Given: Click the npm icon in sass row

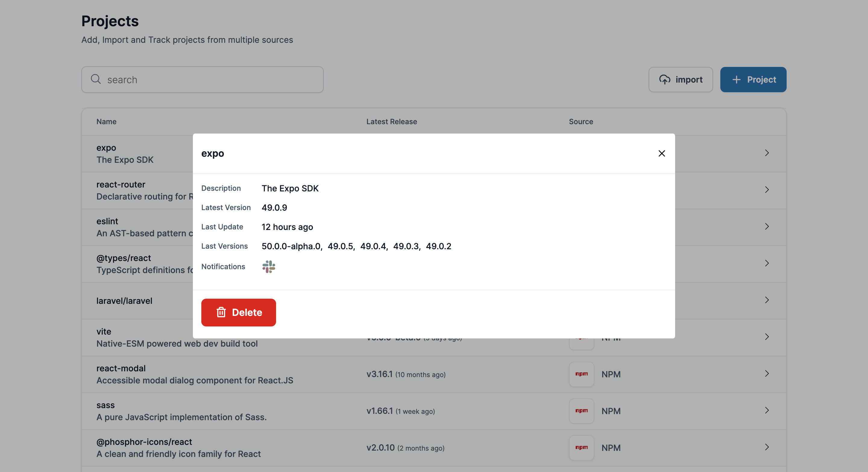Looking at the screenshot, I should (581, 411).
